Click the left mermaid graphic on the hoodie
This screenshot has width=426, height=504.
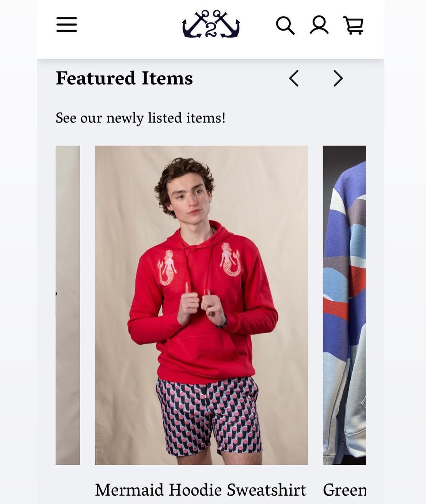click(167, 268)
